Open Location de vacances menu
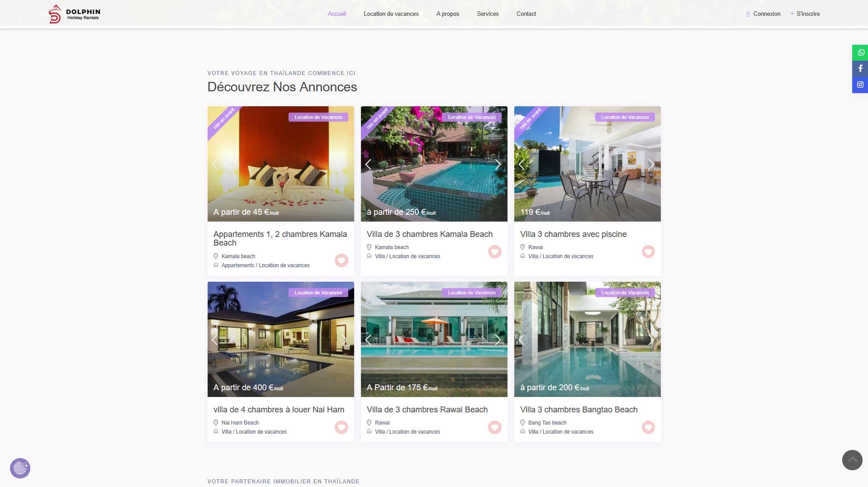868x487 pixels. click(x=391, y=14)
